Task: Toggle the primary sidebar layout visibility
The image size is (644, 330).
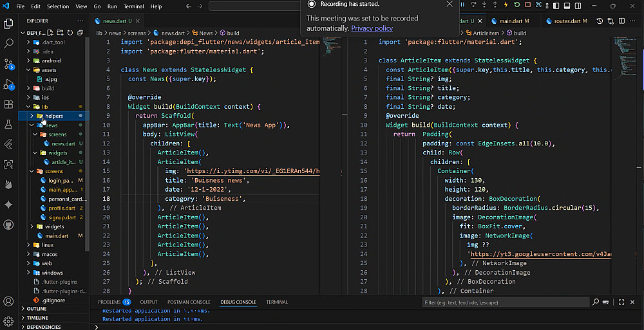Action: pyautogui.click(x=555, y=6)
